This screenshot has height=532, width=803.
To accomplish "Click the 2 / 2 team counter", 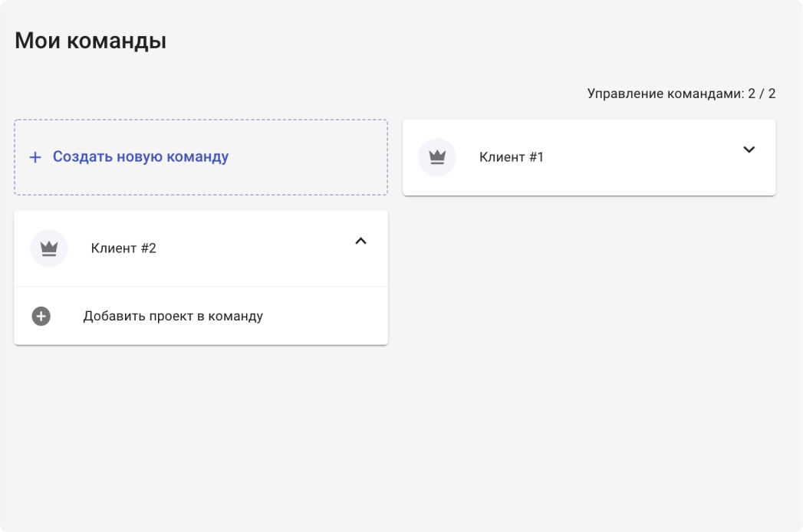I will pyautogui.click(x=762, y=94).
